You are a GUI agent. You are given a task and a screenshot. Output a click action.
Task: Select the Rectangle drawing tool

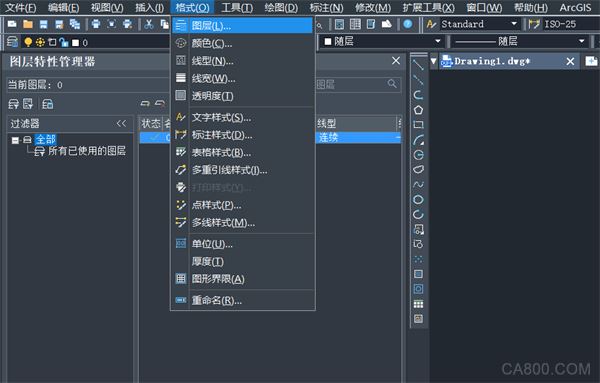coord(418,125)
